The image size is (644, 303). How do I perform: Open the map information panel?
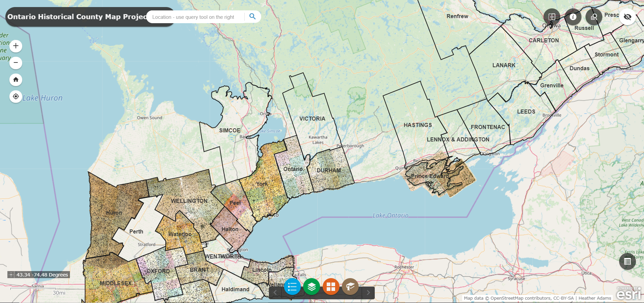pyautogui.click(x=573, y=17)
